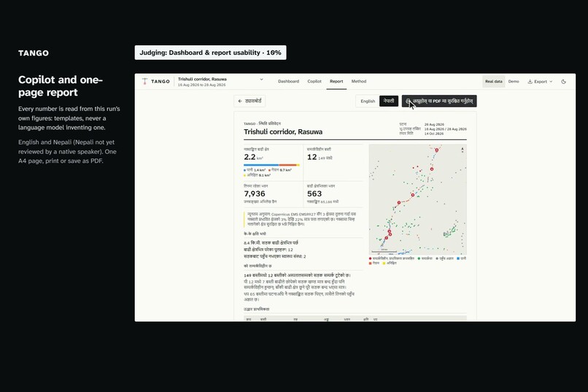Click the date range '16 Aug 2026 to 28 Aug 2026'
This screenshot has height=392, width=588.
(202, 85)
